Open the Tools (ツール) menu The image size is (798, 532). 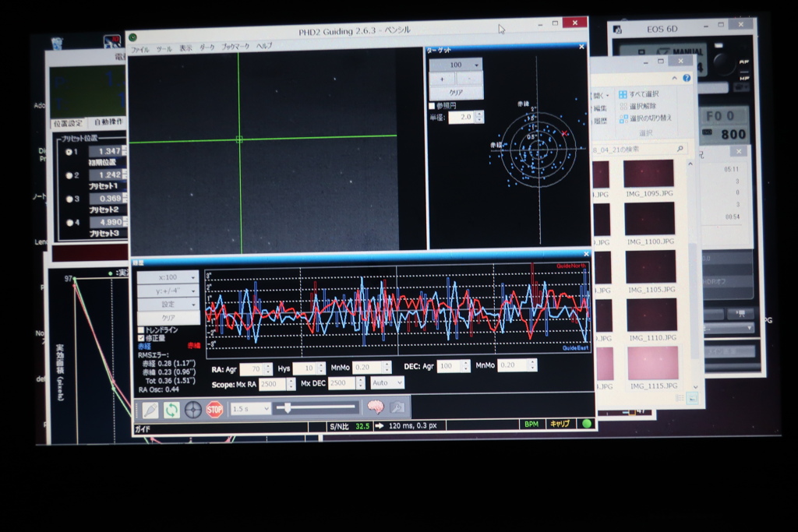pyautogui.click(x=164, y=49)
